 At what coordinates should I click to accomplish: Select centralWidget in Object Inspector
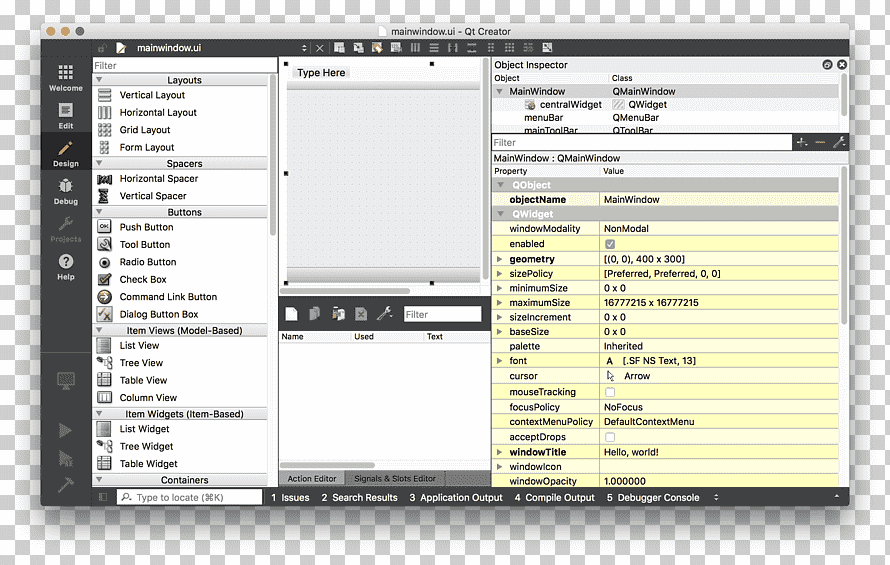click(x=570, y=104)
